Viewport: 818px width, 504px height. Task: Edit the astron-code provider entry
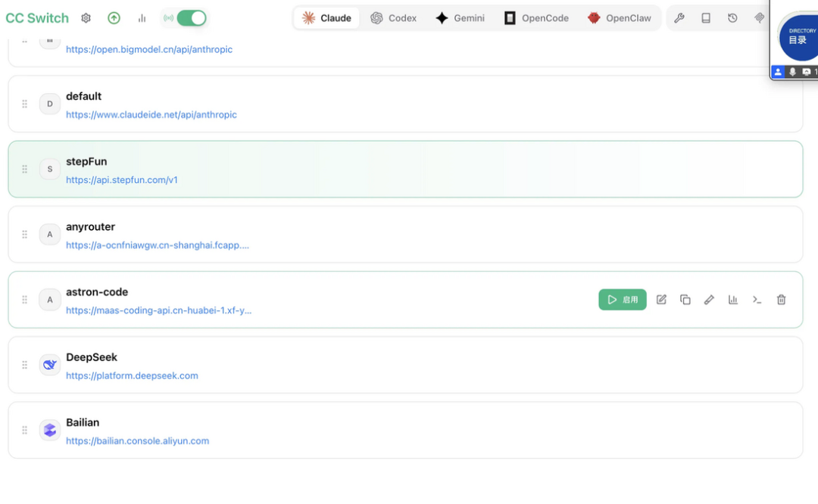(x=661, y=300)
